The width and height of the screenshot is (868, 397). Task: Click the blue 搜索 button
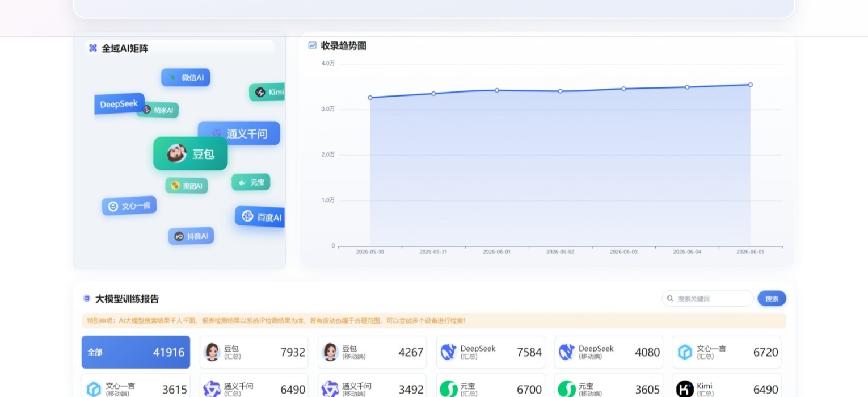coord(772,298)
